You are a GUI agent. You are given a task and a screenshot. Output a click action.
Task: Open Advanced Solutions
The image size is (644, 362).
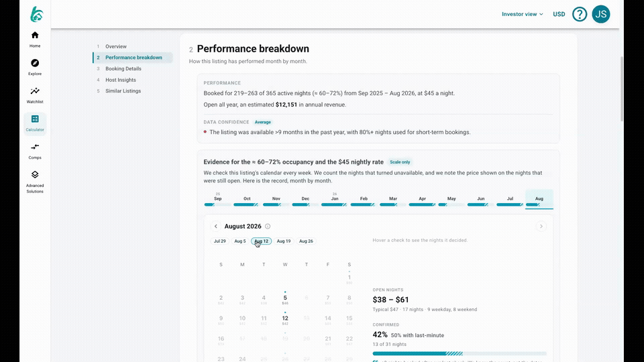click(x=35, y=182)
